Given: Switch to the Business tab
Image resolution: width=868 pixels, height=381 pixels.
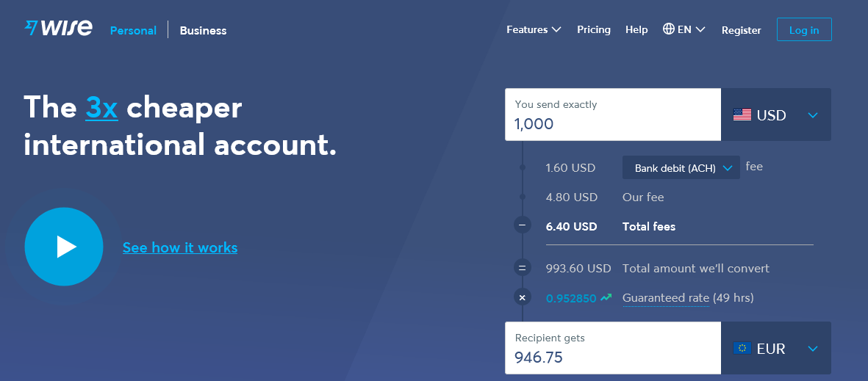Looking at the screenshot, I should [203, 31].
